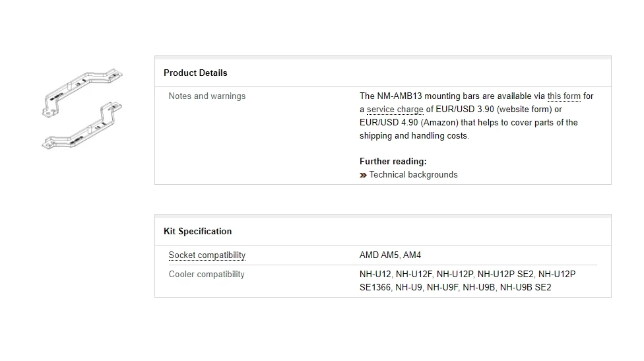
Task: Click NH-U9F in the cooler list
Action: tap(442, 288)
